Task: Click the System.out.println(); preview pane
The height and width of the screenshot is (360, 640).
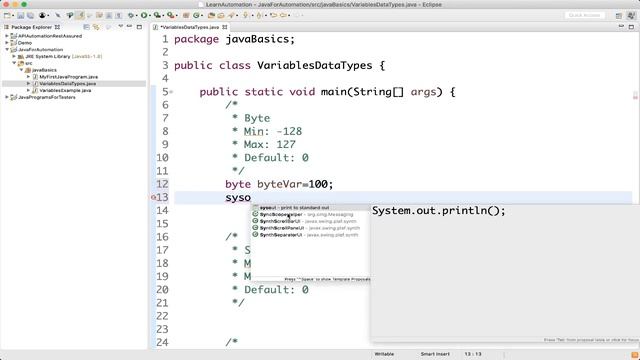Action: pyautogui.click(x=504, y=273)
